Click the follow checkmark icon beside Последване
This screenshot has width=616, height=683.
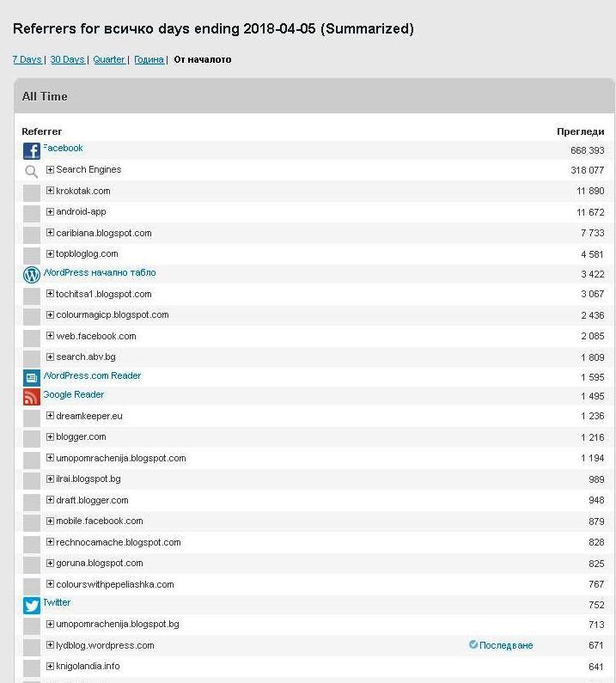pyautogui.click(x=473, y=645)
